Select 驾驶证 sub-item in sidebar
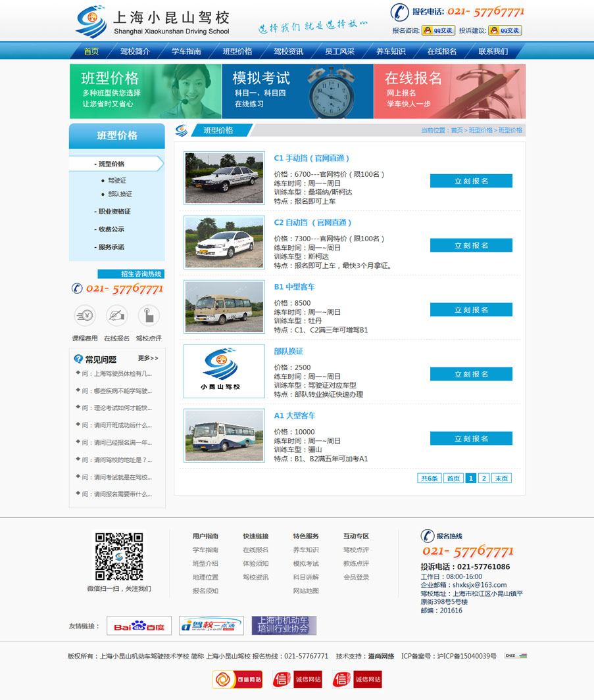 (117, 181)
